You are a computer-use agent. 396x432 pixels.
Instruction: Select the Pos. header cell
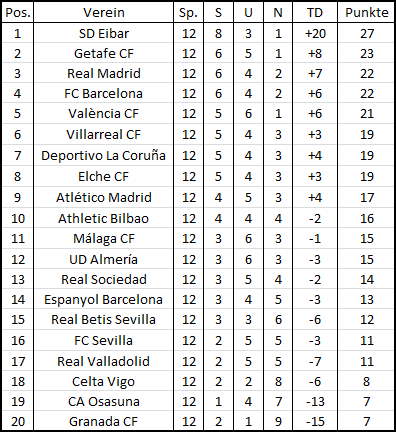[18, 13]
